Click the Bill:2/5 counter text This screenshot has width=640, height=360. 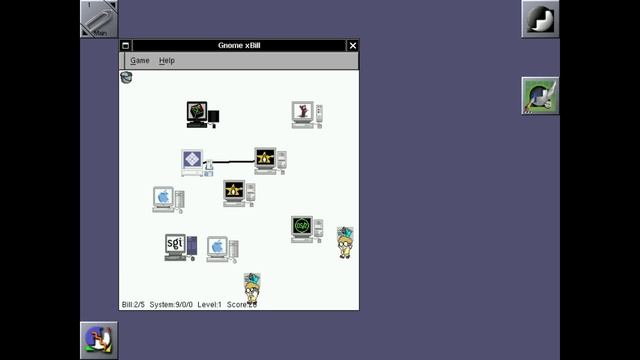tap(133, 304)
